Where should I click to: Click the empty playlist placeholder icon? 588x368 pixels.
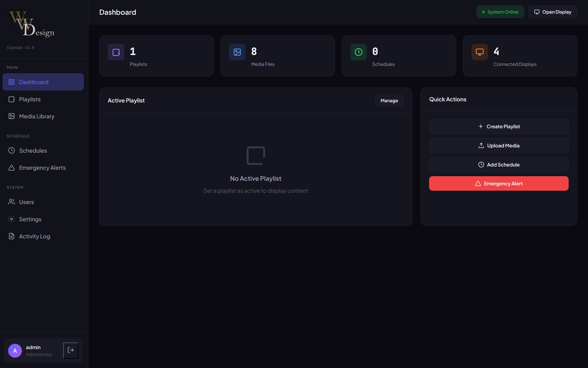click(x=256, y=155)
